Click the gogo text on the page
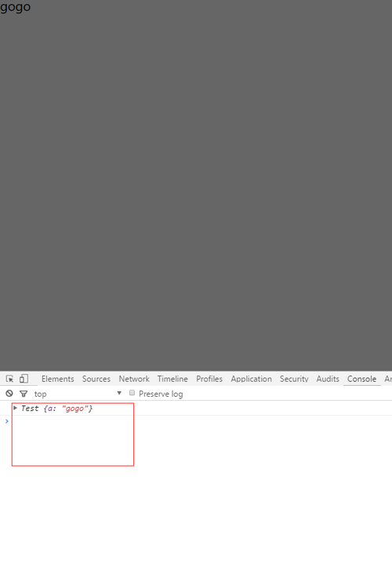The image size is (392, 578). point(15,7)
